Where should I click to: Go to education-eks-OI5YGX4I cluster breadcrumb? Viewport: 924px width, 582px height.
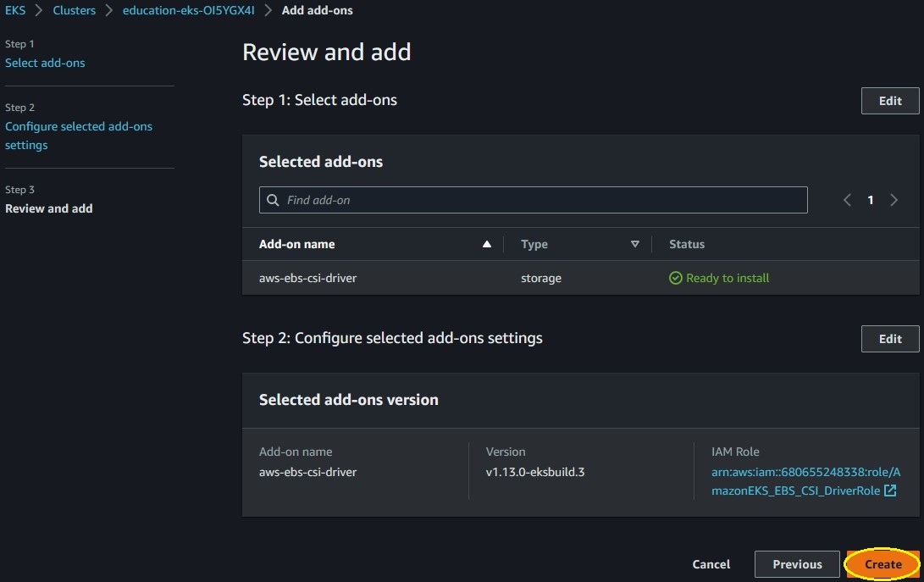pyautogui.click(x=189, y=10)
